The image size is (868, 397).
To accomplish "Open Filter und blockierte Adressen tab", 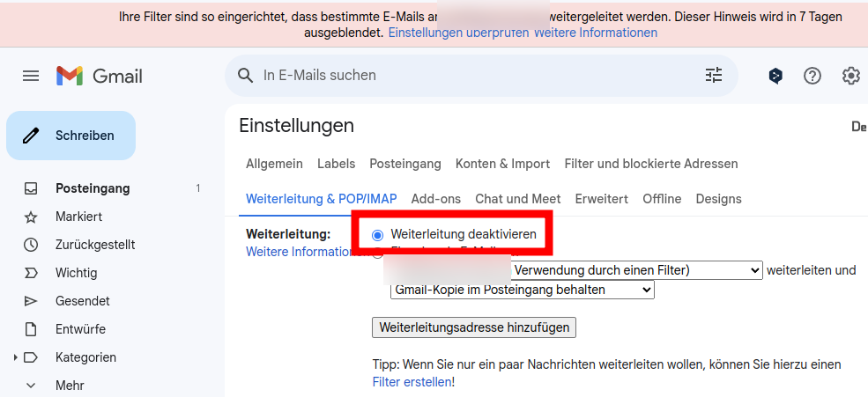I will pos(651,165).
